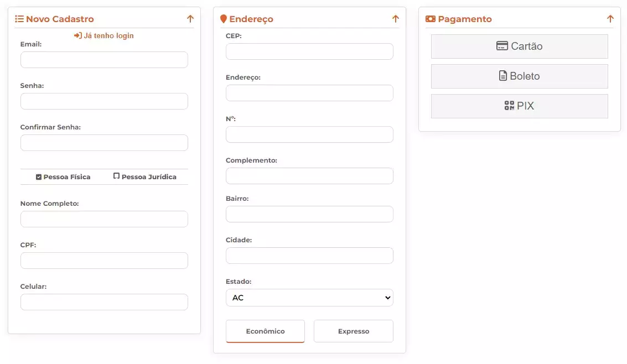Screen dimensions: 627x364
Task: Click the location pin icon beside Endereço
Action: tap(224, 19)
